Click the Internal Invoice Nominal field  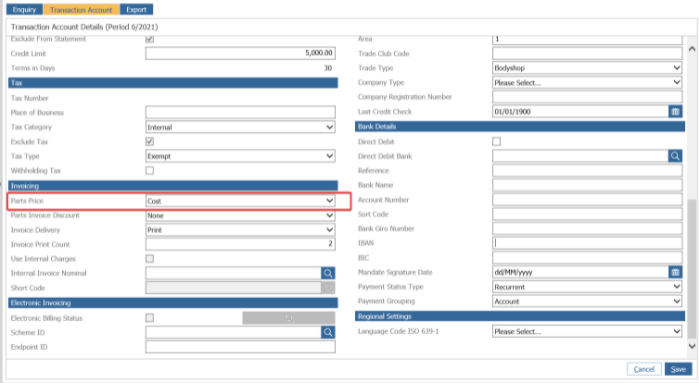click(x=234, y=273)
